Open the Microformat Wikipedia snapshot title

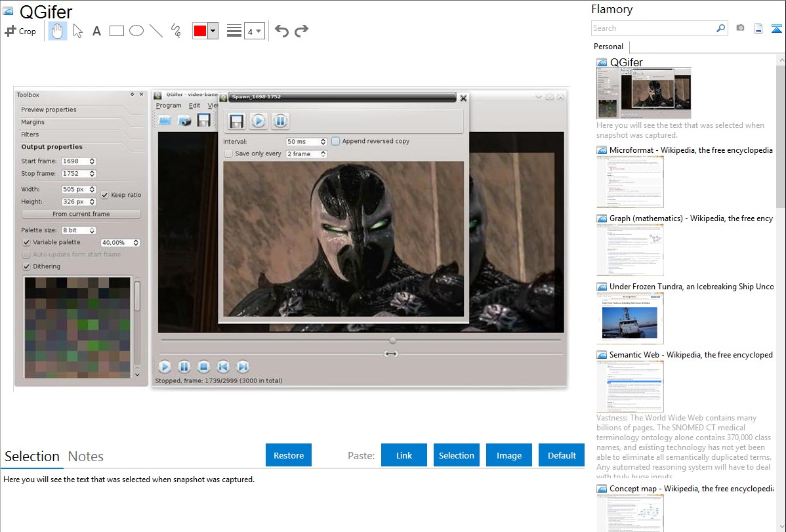(x=691, y=150)
